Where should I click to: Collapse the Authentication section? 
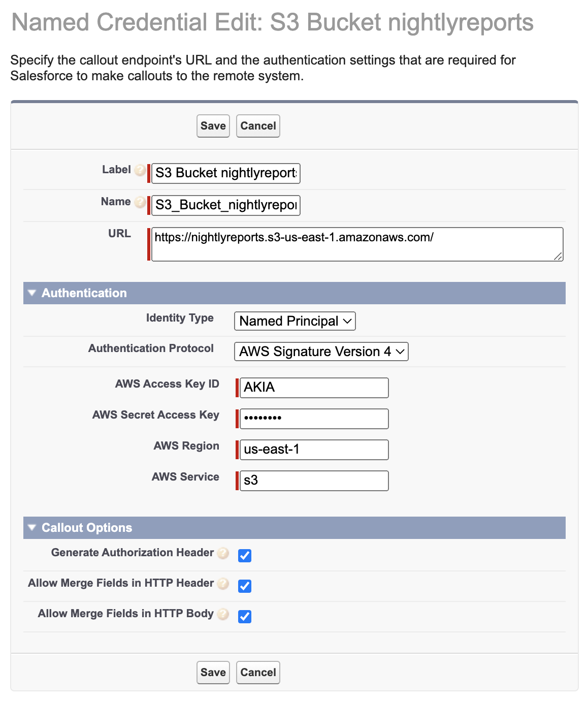tap(32, 293)
